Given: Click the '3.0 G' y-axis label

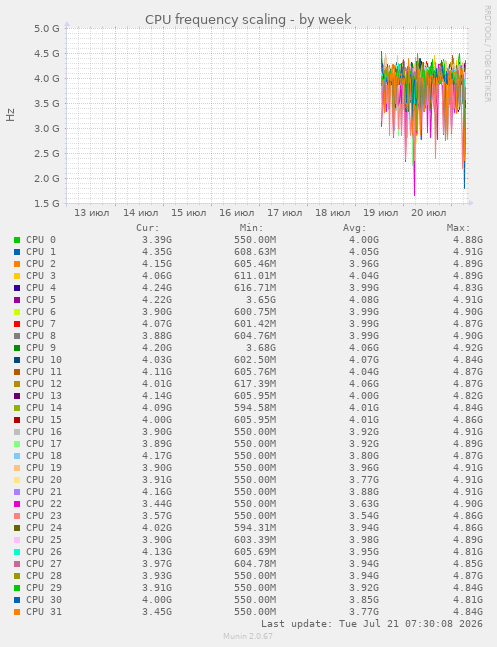Looking at the screenshot, I should pyautogui.click(x=46, y=128).
